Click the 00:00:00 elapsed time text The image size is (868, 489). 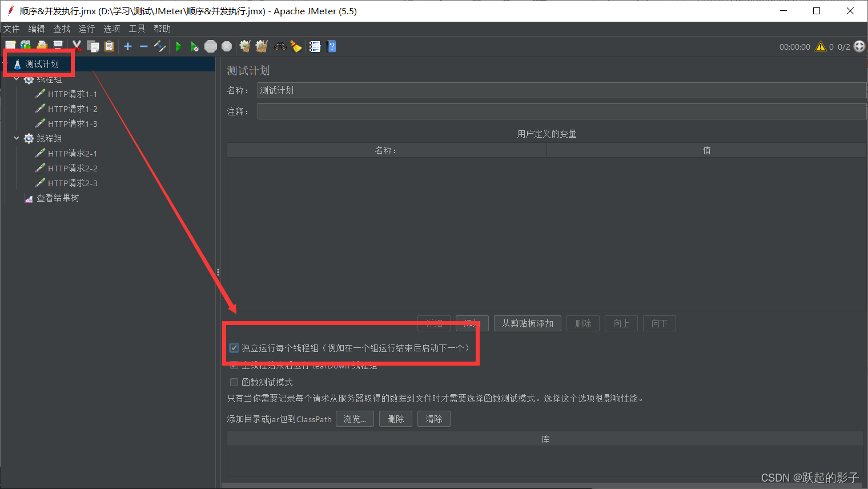(x=794, y=47)
